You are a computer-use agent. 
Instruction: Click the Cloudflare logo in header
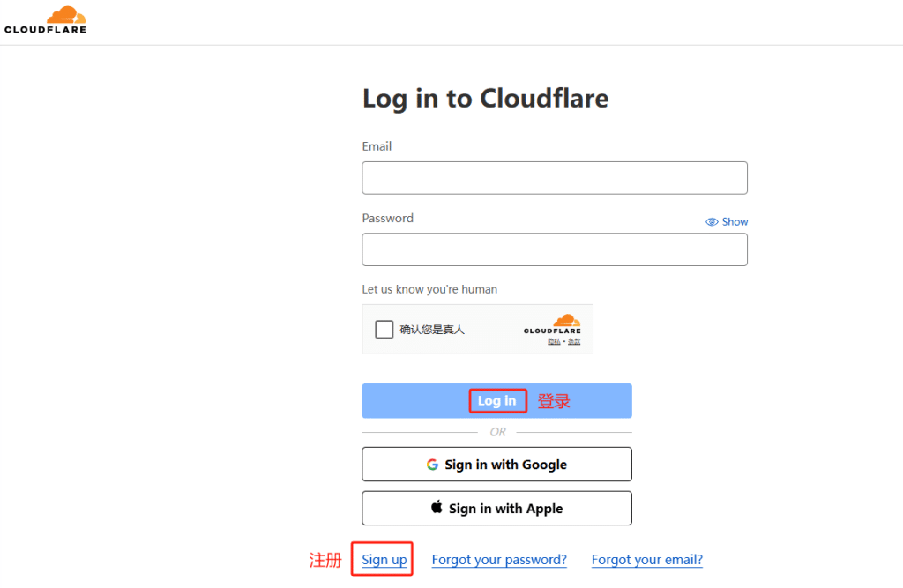click(x=45, y=20)
